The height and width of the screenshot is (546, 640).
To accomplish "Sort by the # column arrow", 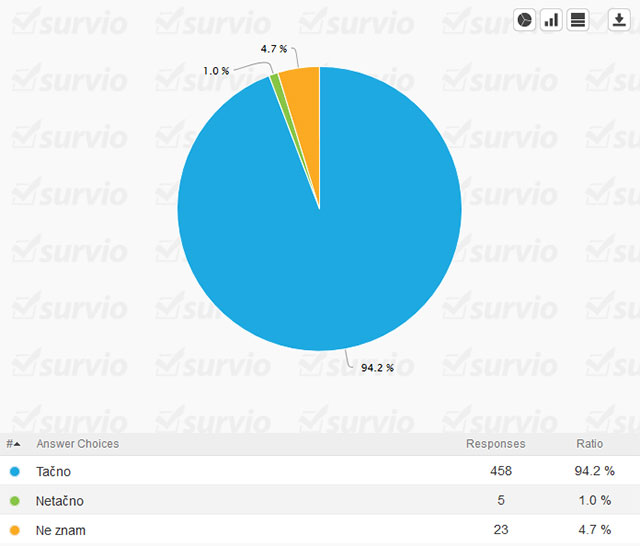I will 12,444.
